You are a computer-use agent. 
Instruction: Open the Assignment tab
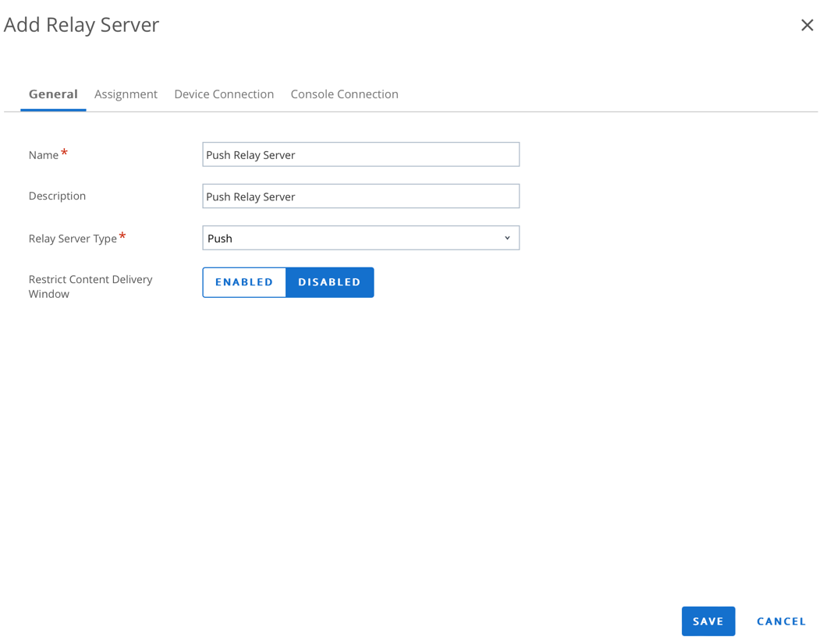pyautogui.click(x=126, y=94)
